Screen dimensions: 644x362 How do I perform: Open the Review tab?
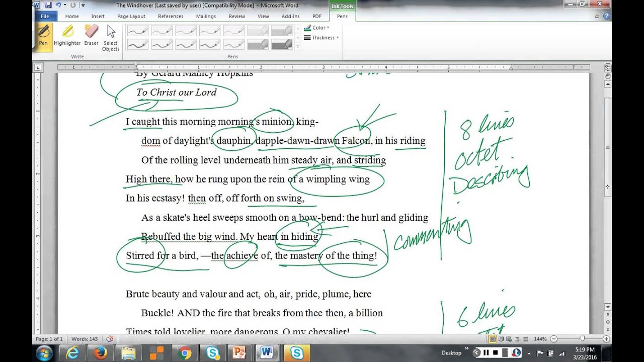(237, 16)
